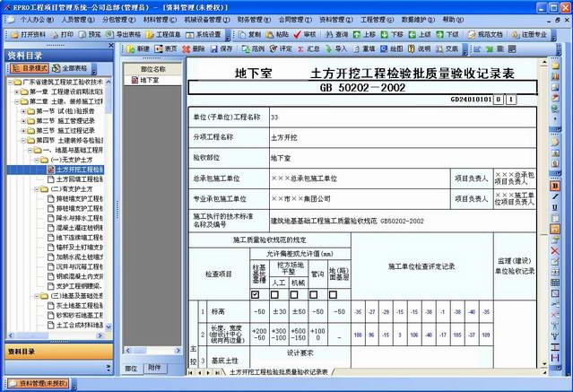Open 合同管理 menu
This screenshot has height=392, width=573.
pos(295,20)
